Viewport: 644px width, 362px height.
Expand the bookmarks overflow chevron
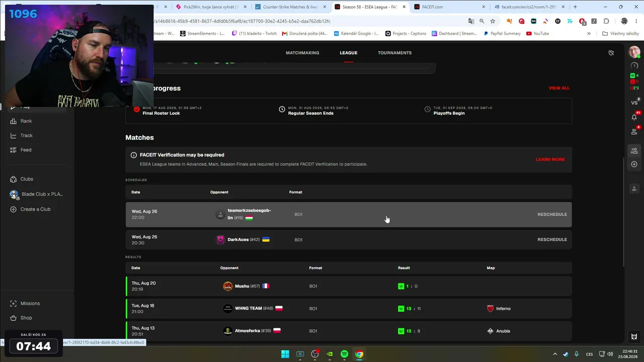click(x=589, y=34)
